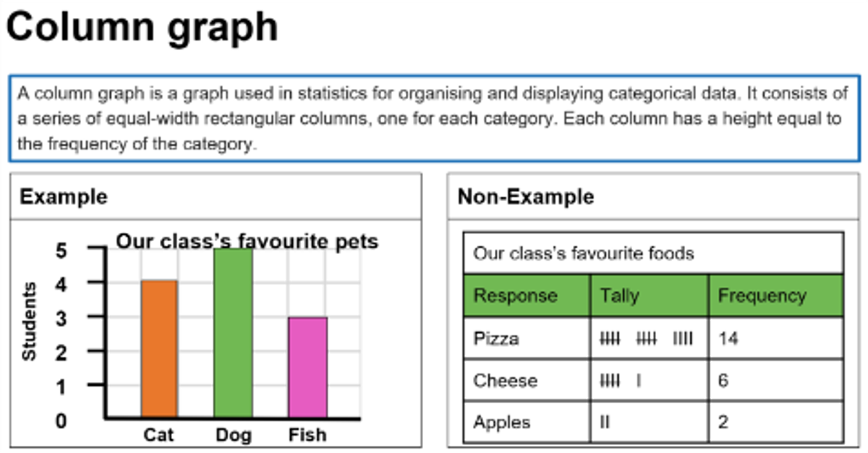Click the pink Fish column

click(x=307, y=367)
